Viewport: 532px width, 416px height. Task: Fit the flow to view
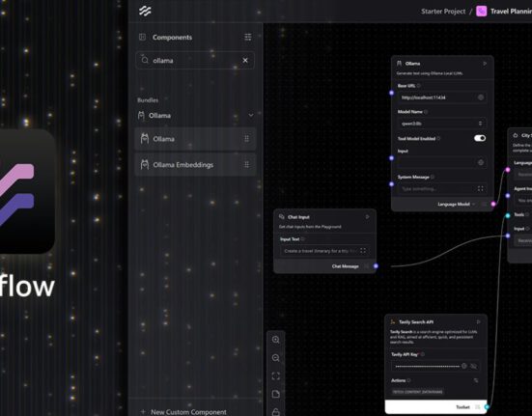276,376
